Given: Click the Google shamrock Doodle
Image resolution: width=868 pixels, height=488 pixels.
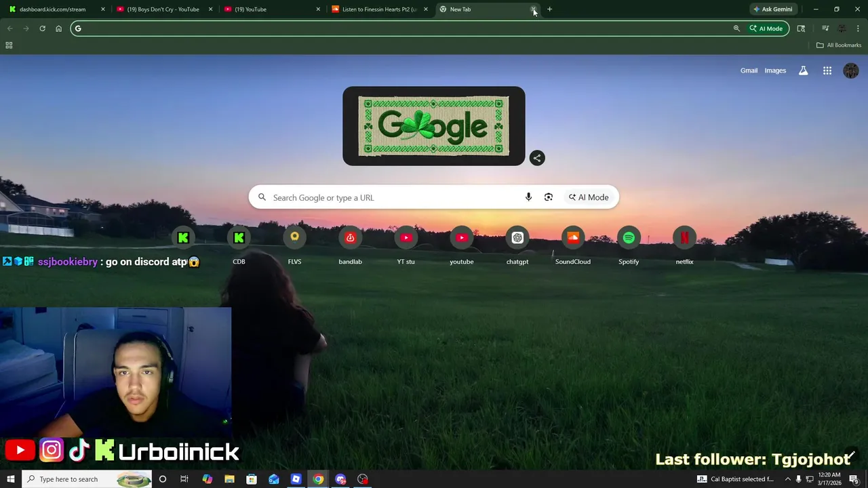Looking at the screenshot, I should (434, 126).
